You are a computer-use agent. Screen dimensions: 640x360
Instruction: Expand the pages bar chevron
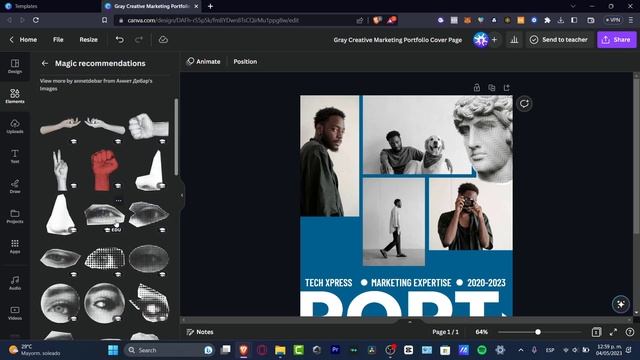coord(410,322)
